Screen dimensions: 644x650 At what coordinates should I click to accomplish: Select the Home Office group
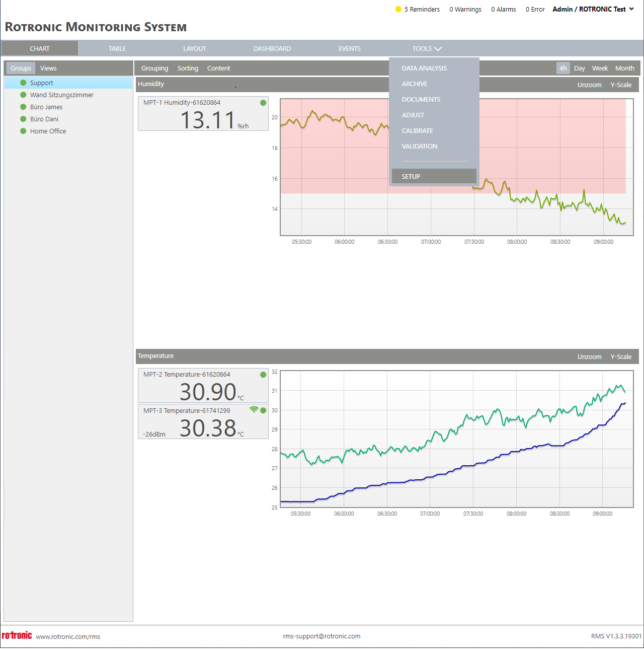point(68,131)
